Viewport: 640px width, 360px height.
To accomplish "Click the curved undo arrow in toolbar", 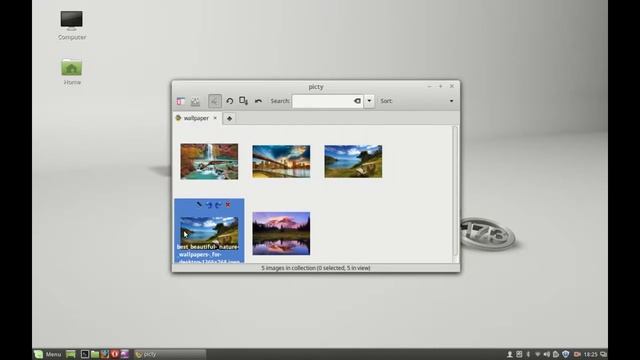I will pyautogui.click(x=258, y=101).
